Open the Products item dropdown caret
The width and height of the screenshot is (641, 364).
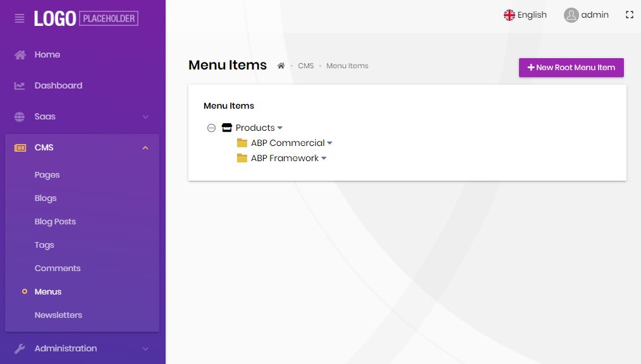(x=280, y=128)
